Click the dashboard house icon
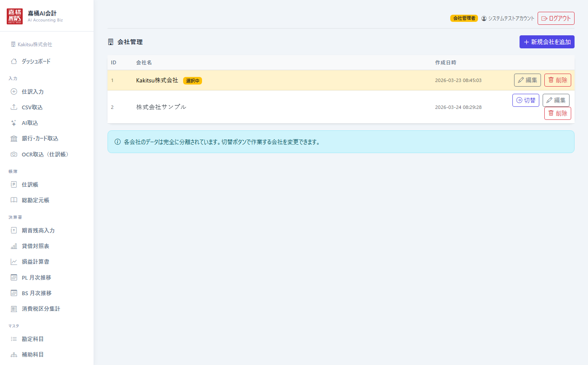Screen dimensions: 588x365 [x=13, y=61]
